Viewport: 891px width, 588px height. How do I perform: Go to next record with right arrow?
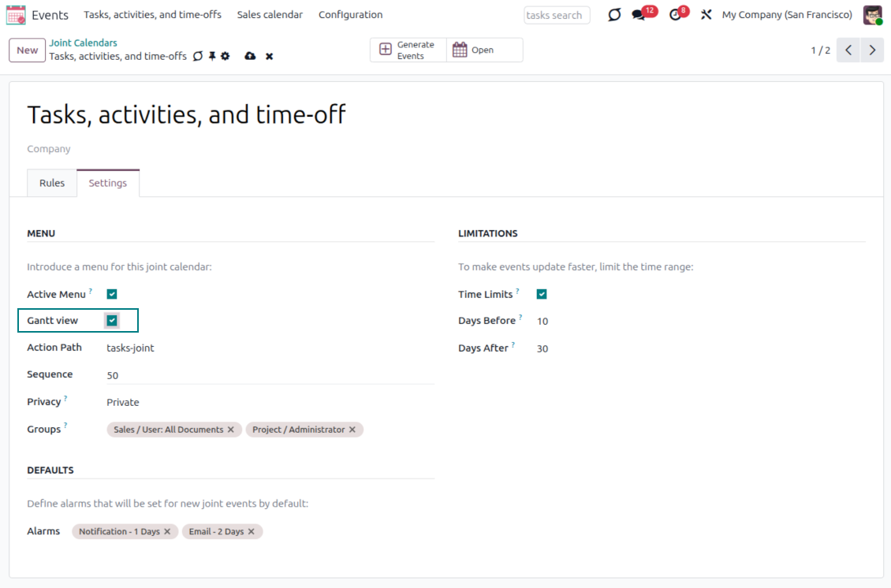click(x=871, y=50)
